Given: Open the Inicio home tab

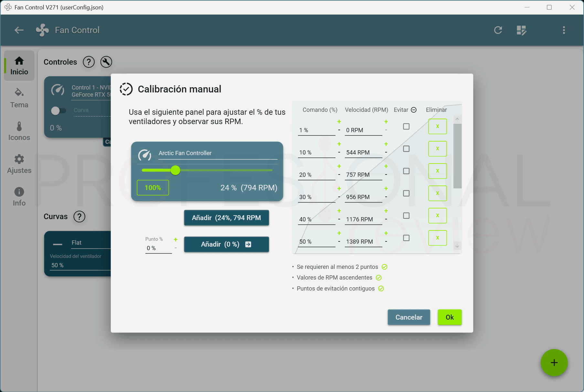Looking at the screenshot, I should tap(19, 66).
